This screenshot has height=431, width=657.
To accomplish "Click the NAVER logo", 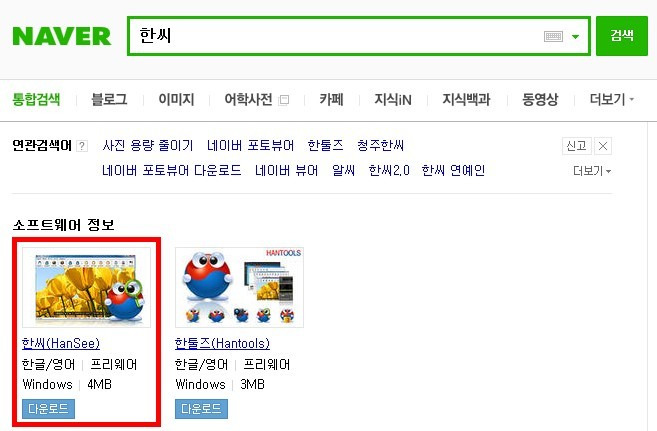I will [62, 36].
